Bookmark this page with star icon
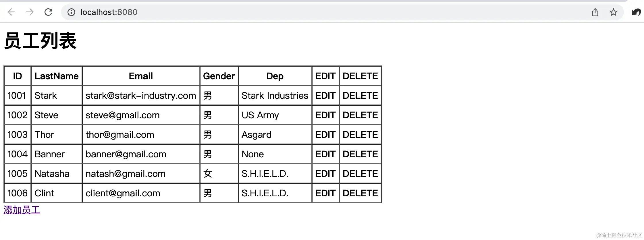 click(x=614, y=12)
